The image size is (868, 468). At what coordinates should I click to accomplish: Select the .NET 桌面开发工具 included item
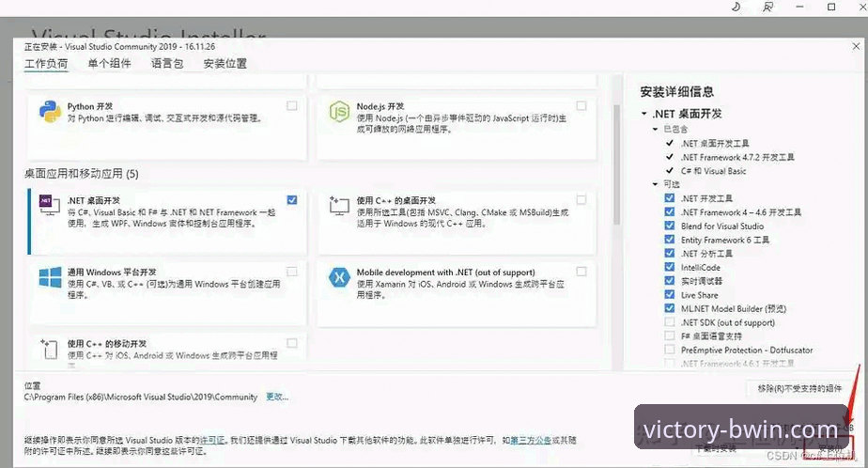pos(715,144)
